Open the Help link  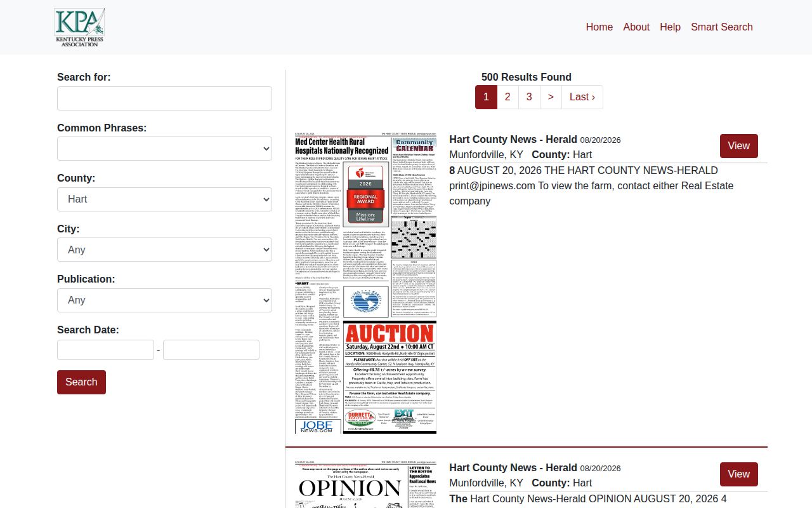(670, 27)
